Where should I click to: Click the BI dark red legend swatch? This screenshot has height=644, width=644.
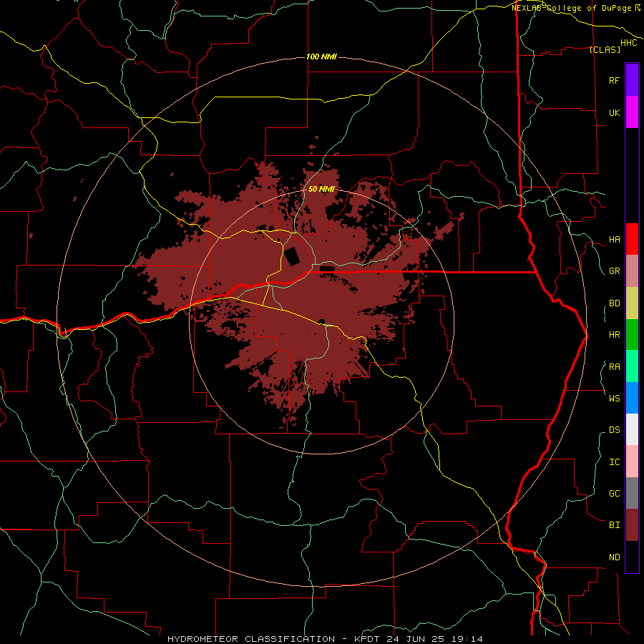coord(632,525)
